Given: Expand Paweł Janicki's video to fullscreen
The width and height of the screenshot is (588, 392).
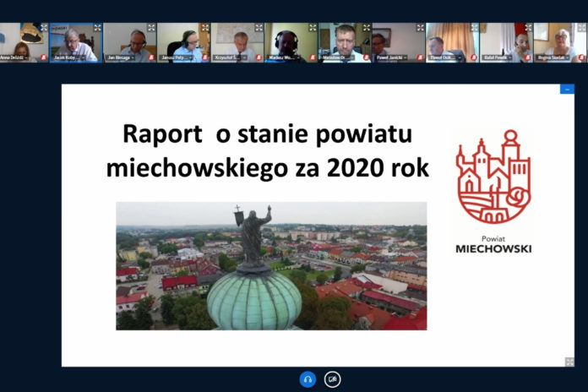Looking at the screenshot, I should coord(419,28).
